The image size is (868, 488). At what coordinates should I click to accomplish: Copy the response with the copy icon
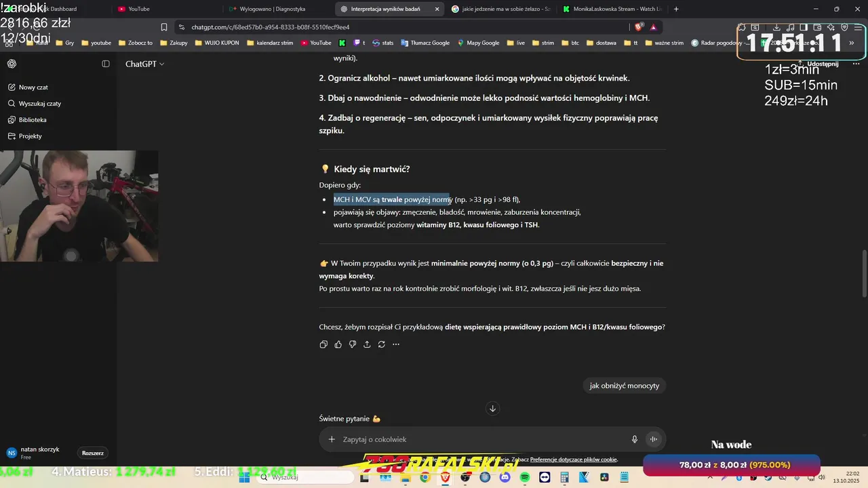pos(323,344)
